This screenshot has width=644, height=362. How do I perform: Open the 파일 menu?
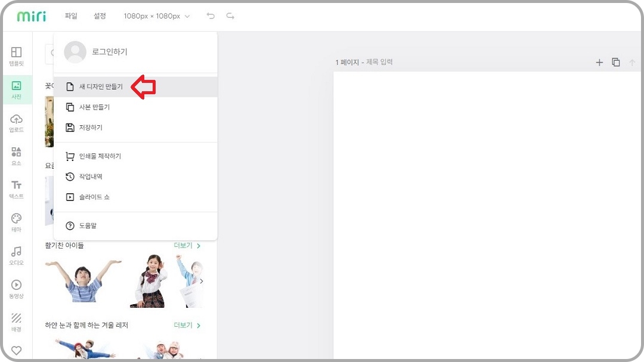[71, 16]
